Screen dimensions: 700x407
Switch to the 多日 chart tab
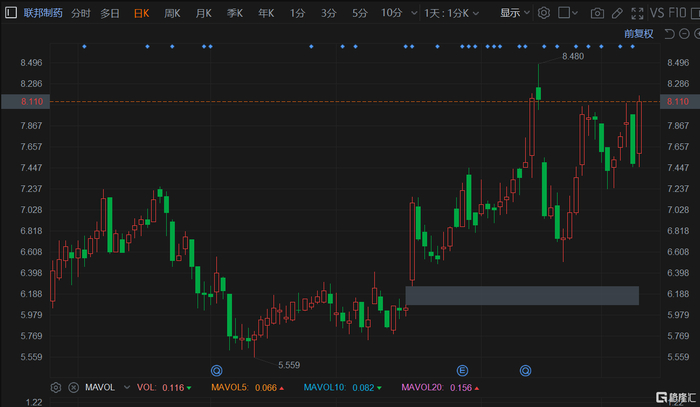tap(110, 13)
